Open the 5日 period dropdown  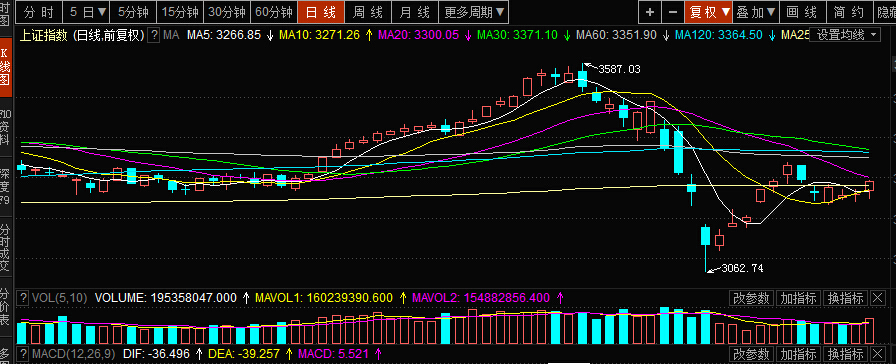click(86, 11)
